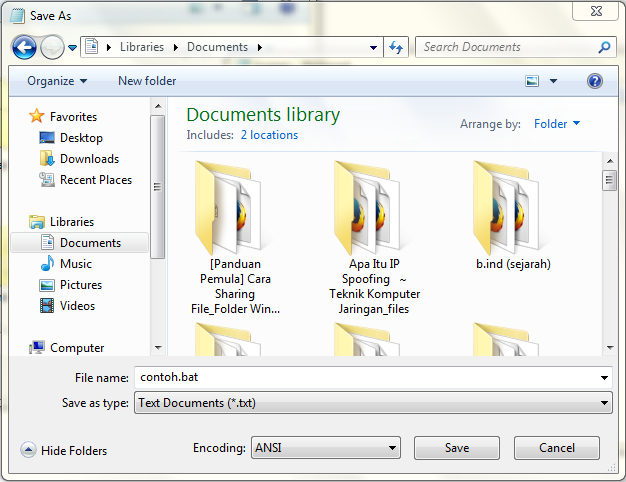Select Libraries breadcrumb in address bar

pyautogui.click(x=142, y=47)
